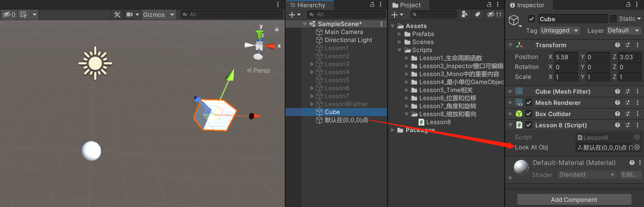The width and height of the screenshot is (644, 207).
Task: Expand the Prefabs folder
Action: [399, 34]
